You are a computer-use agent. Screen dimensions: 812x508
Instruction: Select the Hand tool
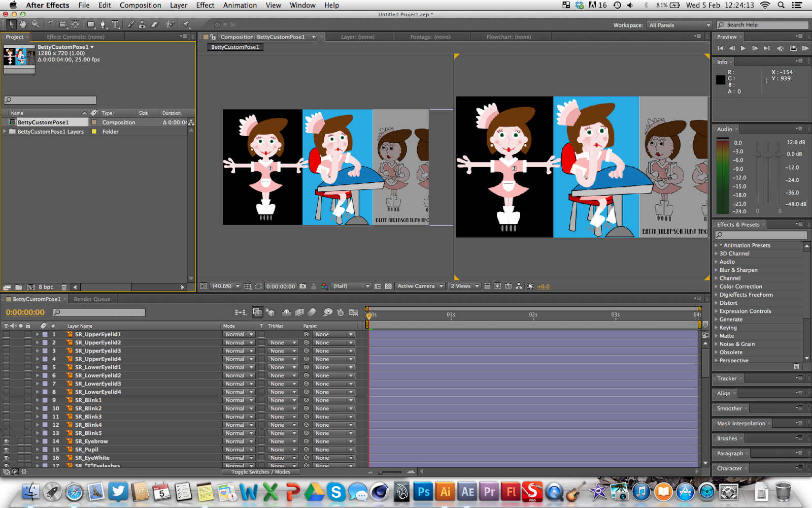click(23, 24)
